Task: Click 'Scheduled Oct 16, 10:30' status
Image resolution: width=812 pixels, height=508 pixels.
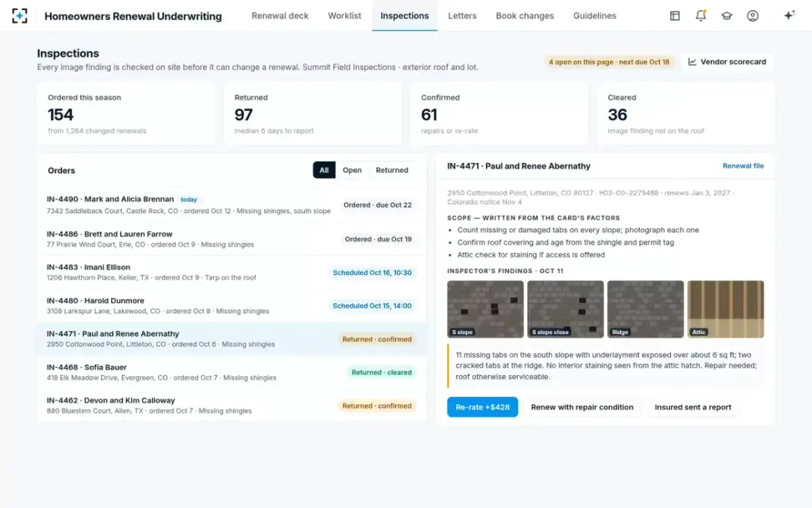Action: 372,272
